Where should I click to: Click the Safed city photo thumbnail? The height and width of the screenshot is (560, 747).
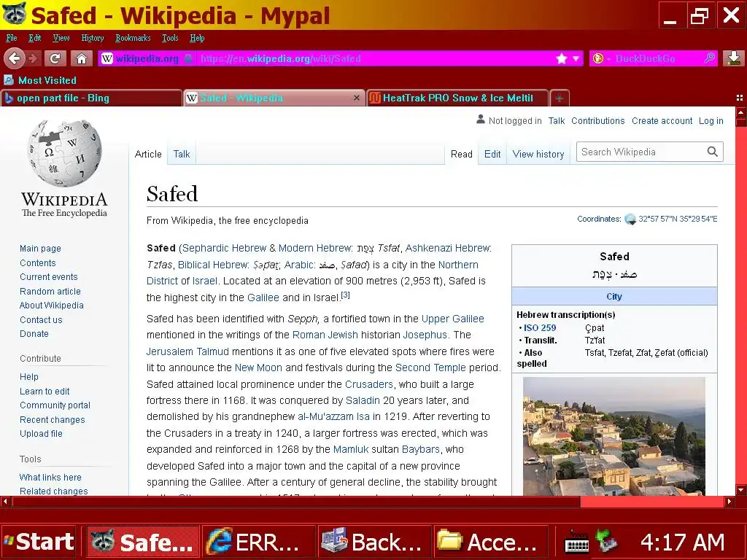614,436
